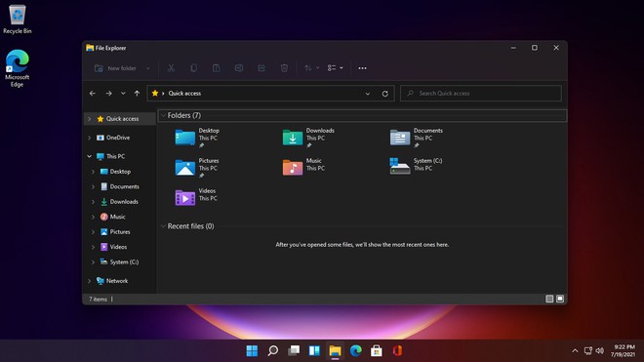Select the Pictures folder tile
Image resolution: width=644 pixels, height=362 pixels.
coord(197,168)
